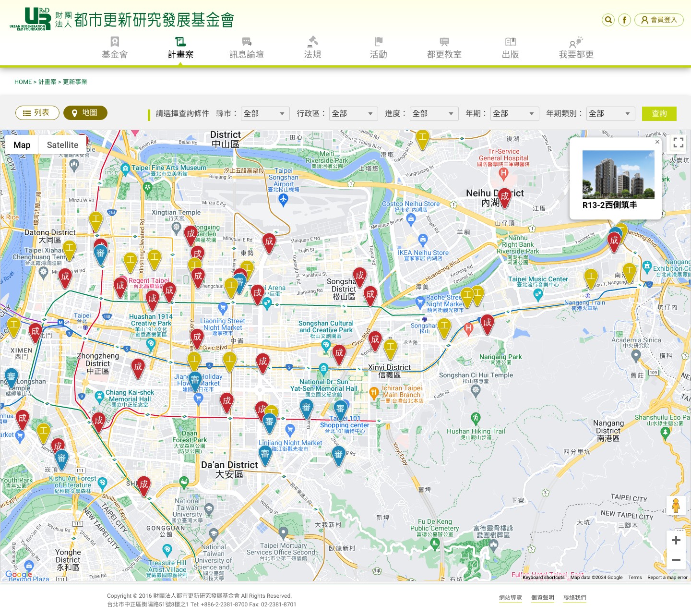
Task: Expand the 進度 progress dropdown
Action: [x=434, y=114]
